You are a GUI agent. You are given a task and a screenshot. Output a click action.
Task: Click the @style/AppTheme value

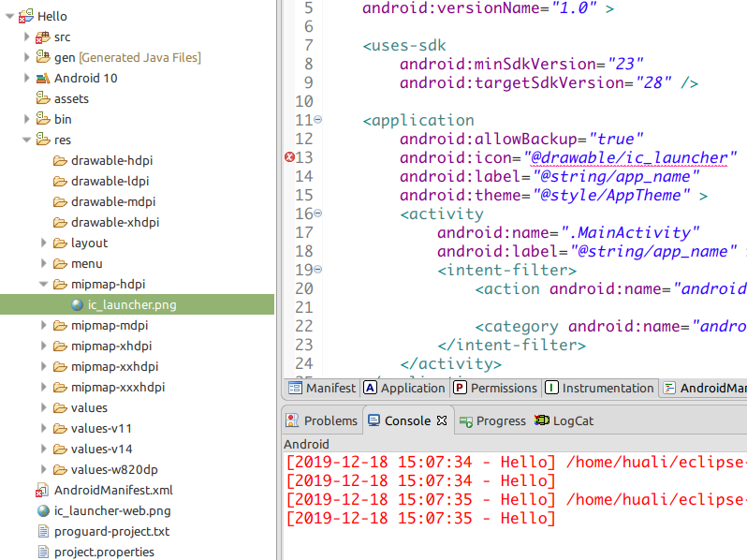pyautogui.click(x=611, y=196)
